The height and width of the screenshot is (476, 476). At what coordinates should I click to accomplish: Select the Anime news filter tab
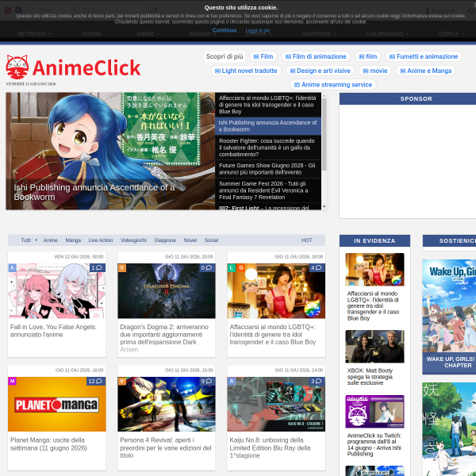click(x=51, y=240)
